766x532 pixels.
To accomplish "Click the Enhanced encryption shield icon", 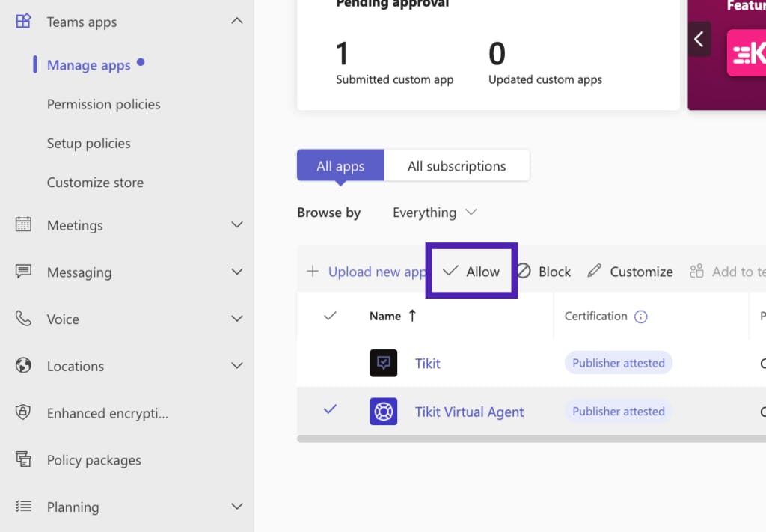I will tap(24, 412).
